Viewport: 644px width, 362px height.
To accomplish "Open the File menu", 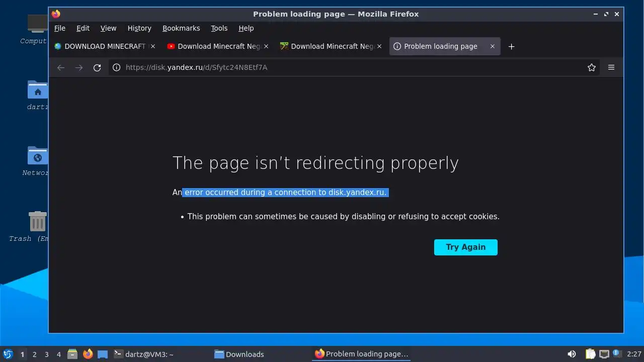I will 60,28.
